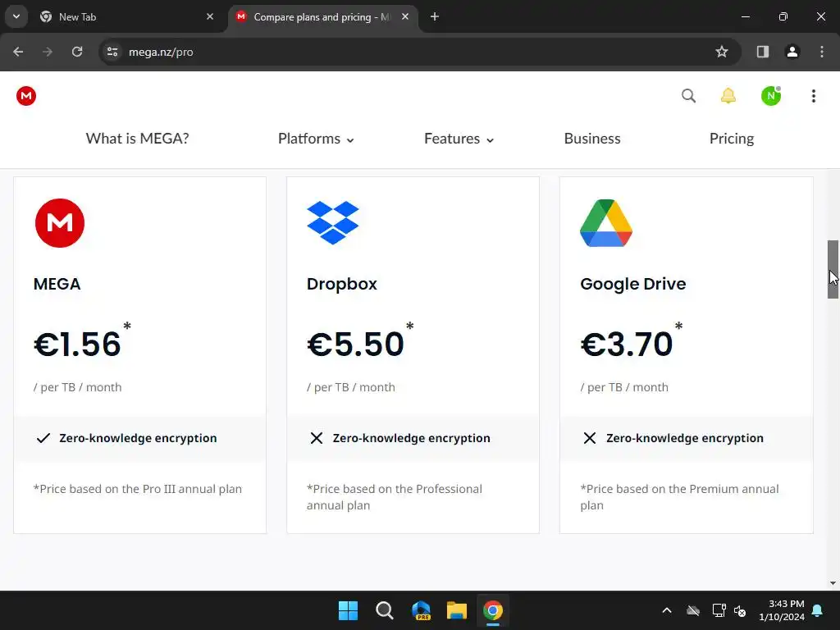Image resolution: width=840 pixels, height=630 pixels.
Task: Open the notifications bell
Action: (728, 96)
